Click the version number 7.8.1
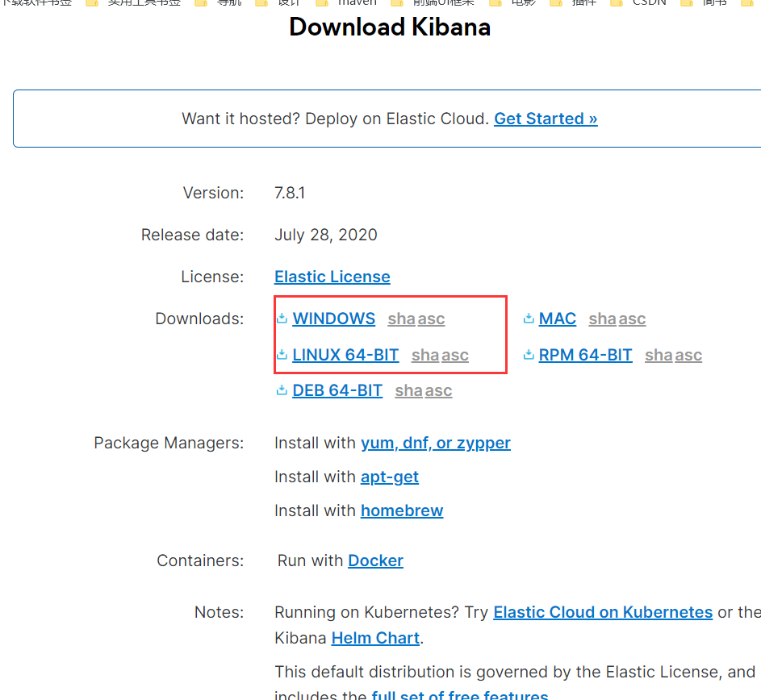 pyautogui.click(x=290, y=193)
